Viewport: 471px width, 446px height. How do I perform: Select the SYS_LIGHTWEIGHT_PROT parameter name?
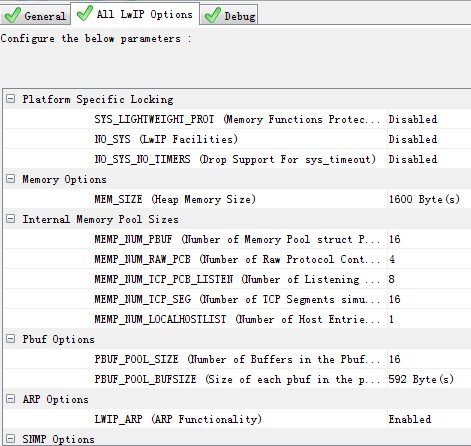237,119
